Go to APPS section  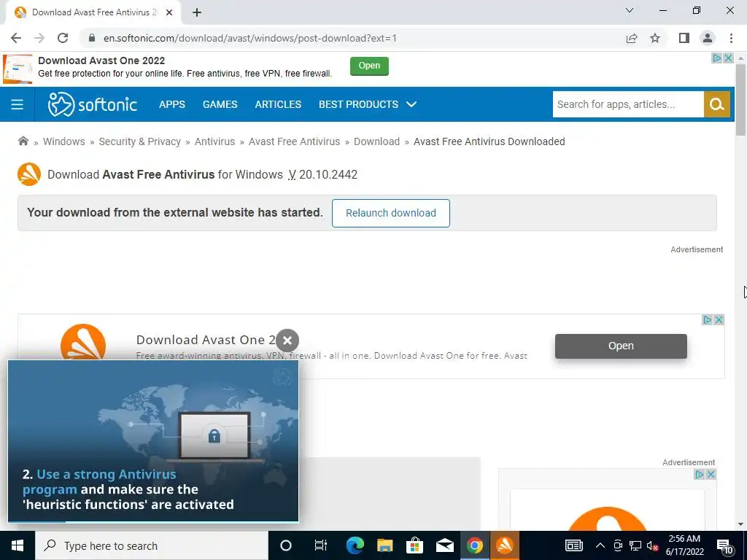[x=172, y=104]
